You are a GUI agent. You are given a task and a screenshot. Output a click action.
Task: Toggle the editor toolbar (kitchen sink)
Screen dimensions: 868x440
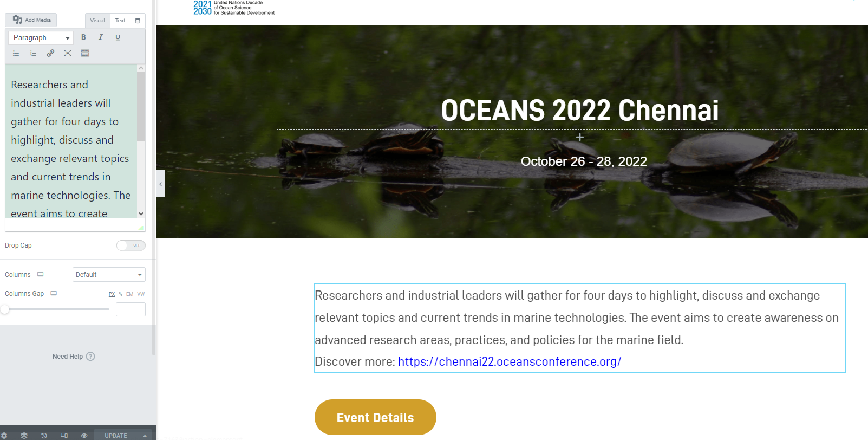click(x=85, y=53)
